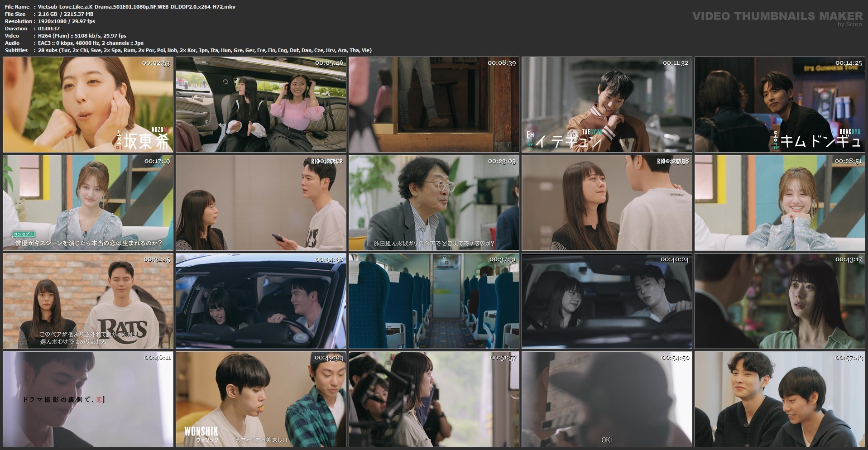This screenshot has height=450, width=868.
Task: Open the train interior thumbnail at 00:37:31
Action: [x=434, y=301]
